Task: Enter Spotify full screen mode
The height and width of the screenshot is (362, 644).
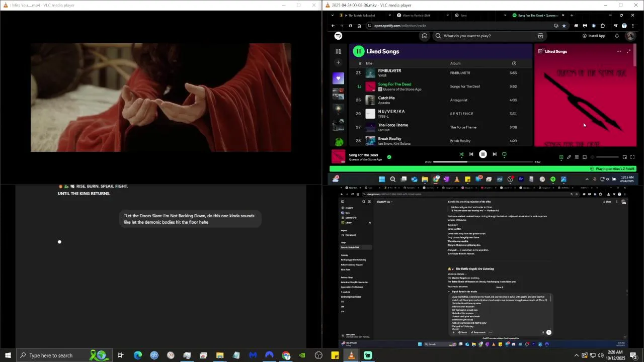Action: click(x=632, y=157)
